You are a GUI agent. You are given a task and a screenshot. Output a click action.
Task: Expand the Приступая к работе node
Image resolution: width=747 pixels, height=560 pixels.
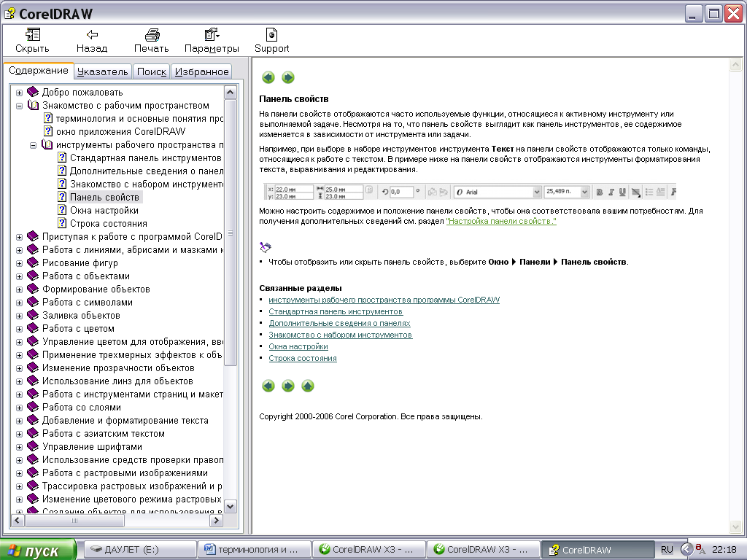[19, 237]
